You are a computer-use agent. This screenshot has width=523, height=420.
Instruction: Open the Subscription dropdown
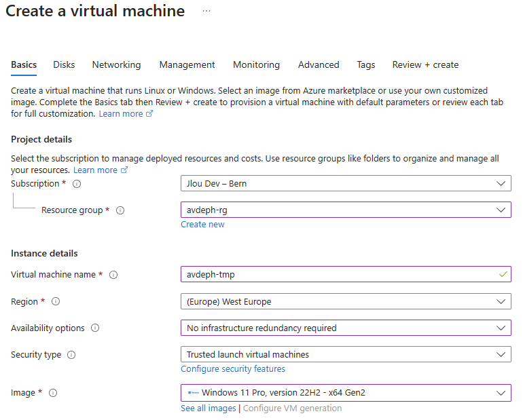(346, 183)
